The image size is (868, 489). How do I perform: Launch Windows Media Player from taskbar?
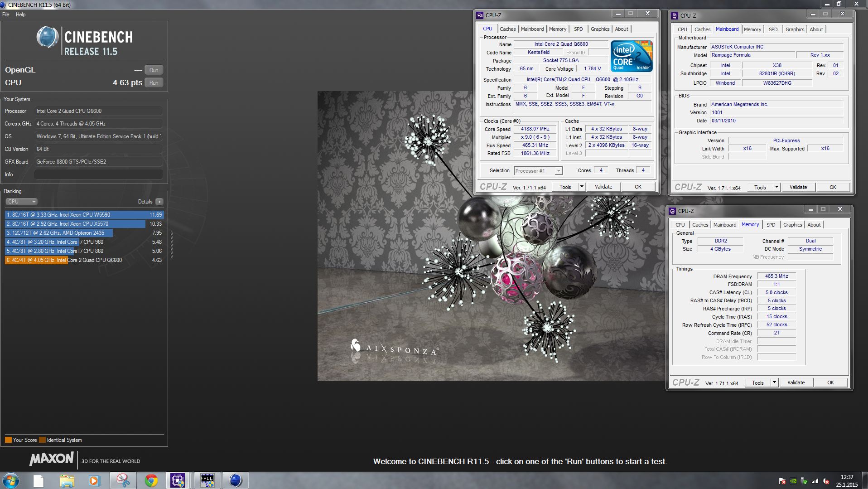pyautogui.click(x=94, y=480)
